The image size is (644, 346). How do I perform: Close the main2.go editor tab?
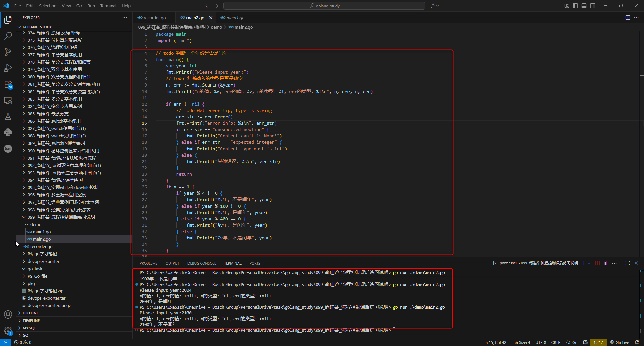pos(211,18)
